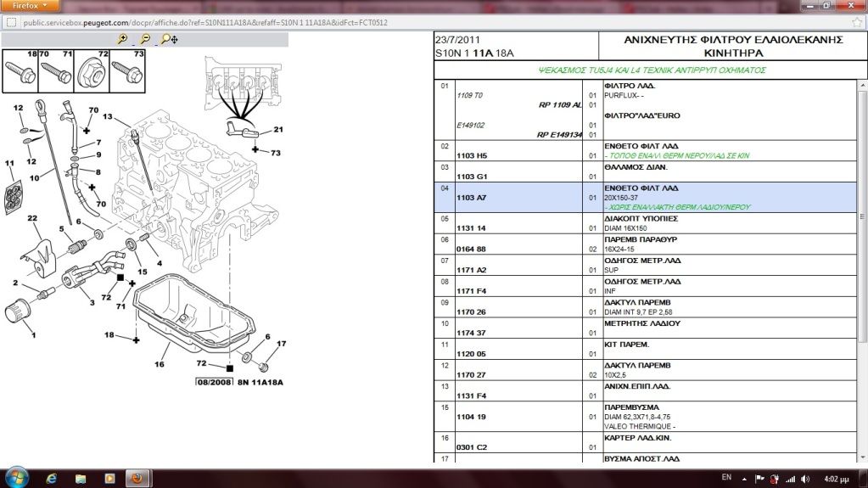868x488 pixels.
Task: Click part number 1171 A2
Action: pos(472,271)
